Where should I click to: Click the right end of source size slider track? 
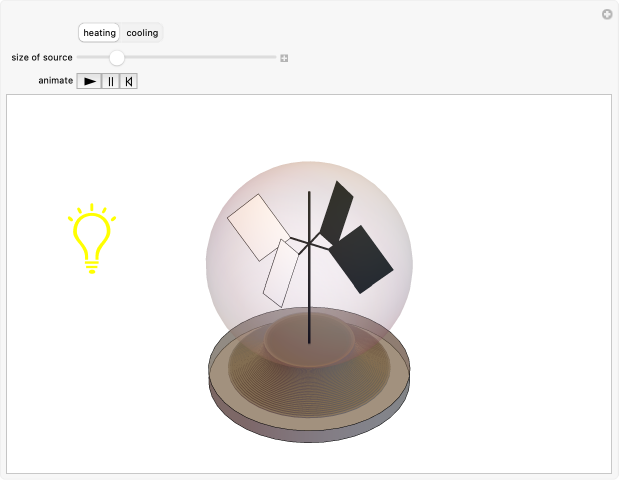[x=273, y=58]
